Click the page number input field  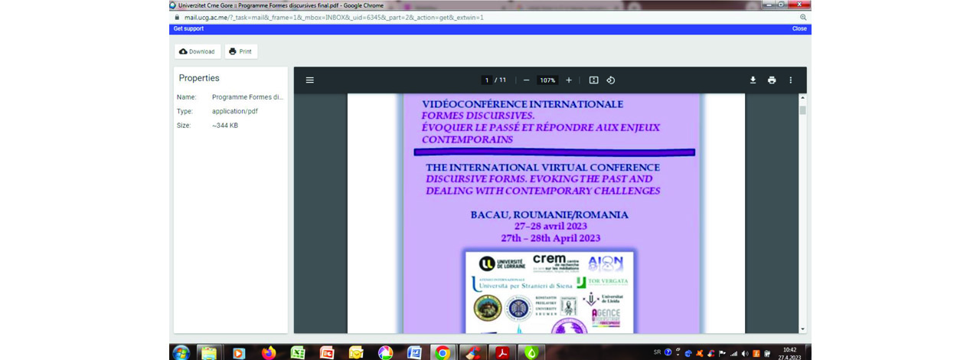tap(487, 80)
